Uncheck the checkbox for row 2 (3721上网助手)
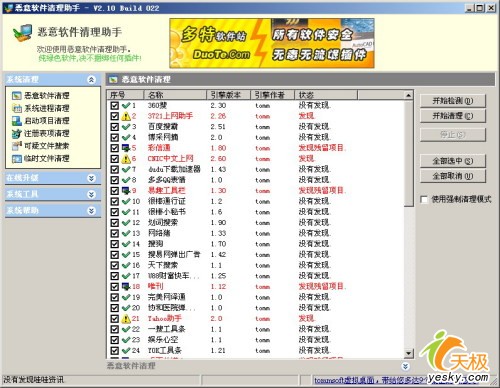Screen dimensions: 500x388 pyautogui.click(x=115, y=116)
